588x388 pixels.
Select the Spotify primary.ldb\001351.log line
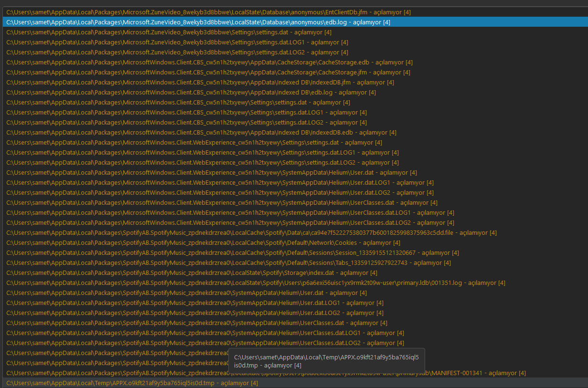point(295,283)
